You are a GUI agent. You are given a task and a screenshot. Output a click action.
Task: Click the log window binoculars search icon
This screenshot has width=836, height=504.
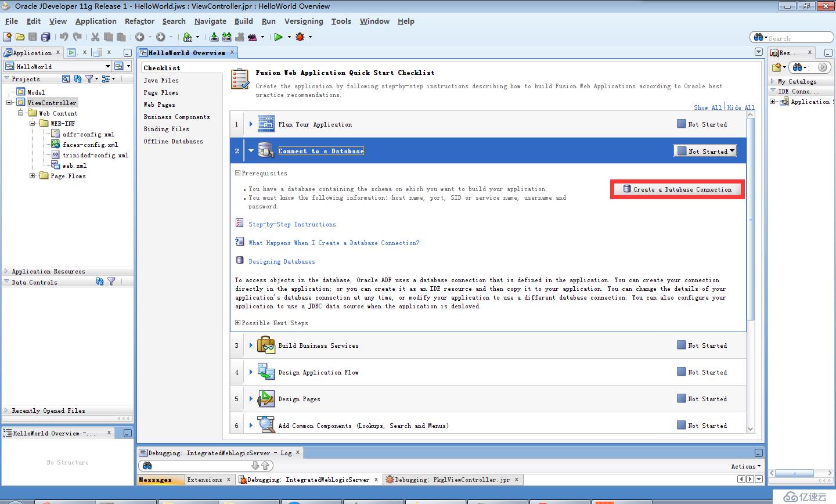click(x=147, y=466)
